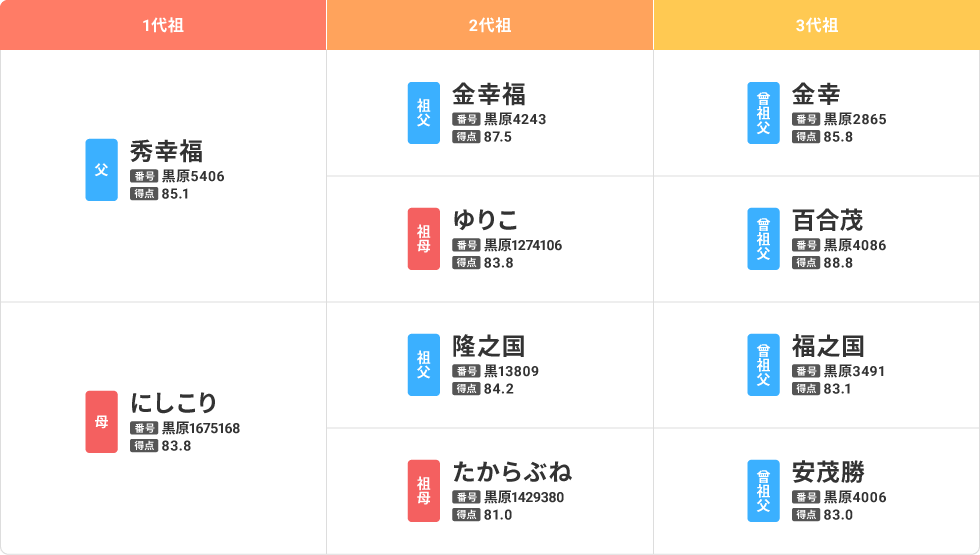Select the 3代祖 column header
Screen dimensions: 980x555
[816, 25]
